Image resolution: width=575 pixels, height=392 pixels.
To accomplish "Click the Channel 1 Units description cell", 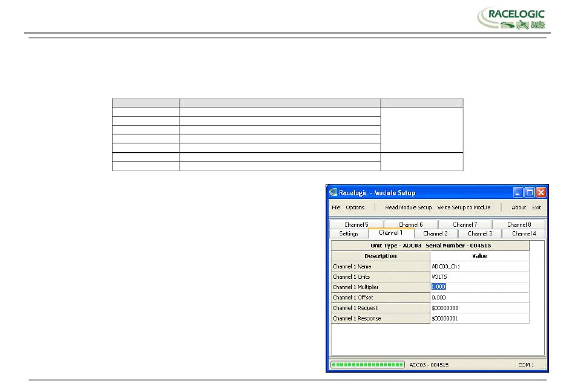I will (x=380, y=276).
